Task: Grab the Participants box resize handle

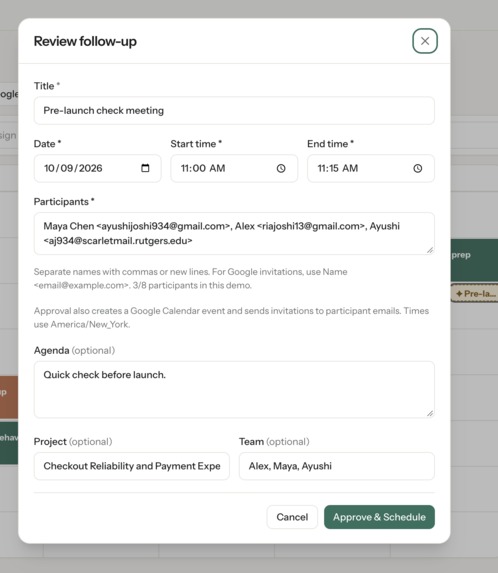Action: 430,250
